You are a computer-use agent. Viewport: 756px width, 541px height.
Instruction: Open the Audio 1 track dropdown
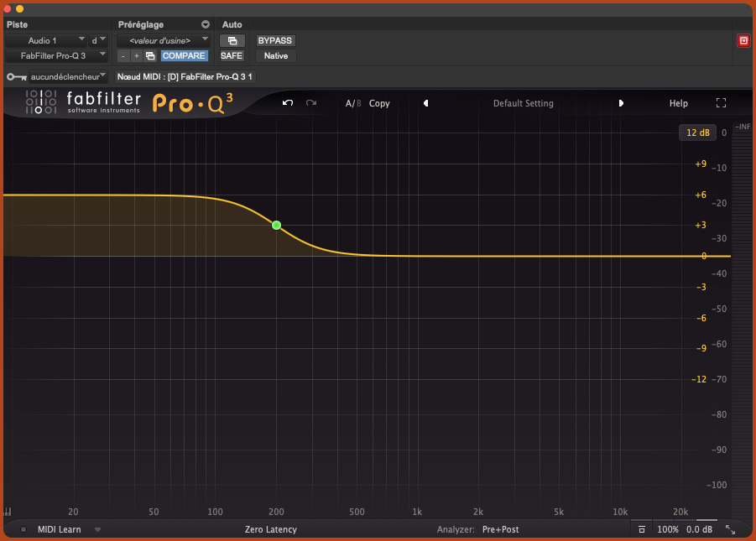[46, 40]
